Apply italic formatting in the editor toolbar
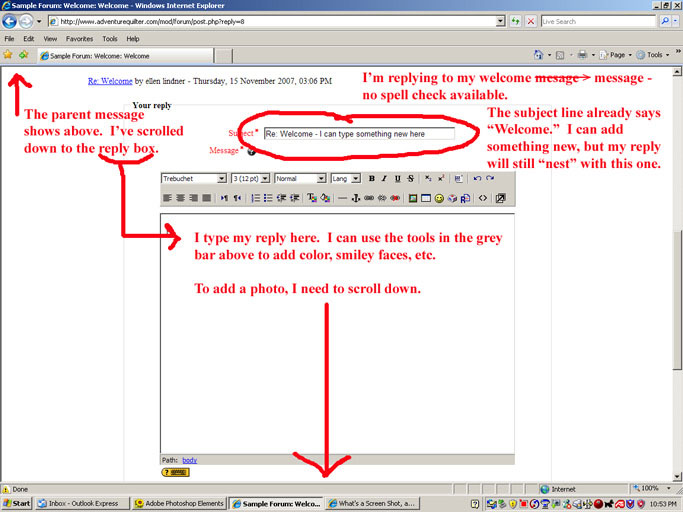The height and width of the screenshot is (512, 683). click(x=384, y=179)
